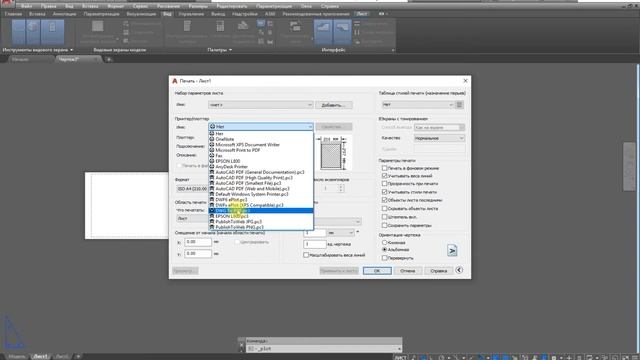Screen dimensions: 640x360
Task: Choose Microsoft Print to PDF printer
Action: coord(238,150)
